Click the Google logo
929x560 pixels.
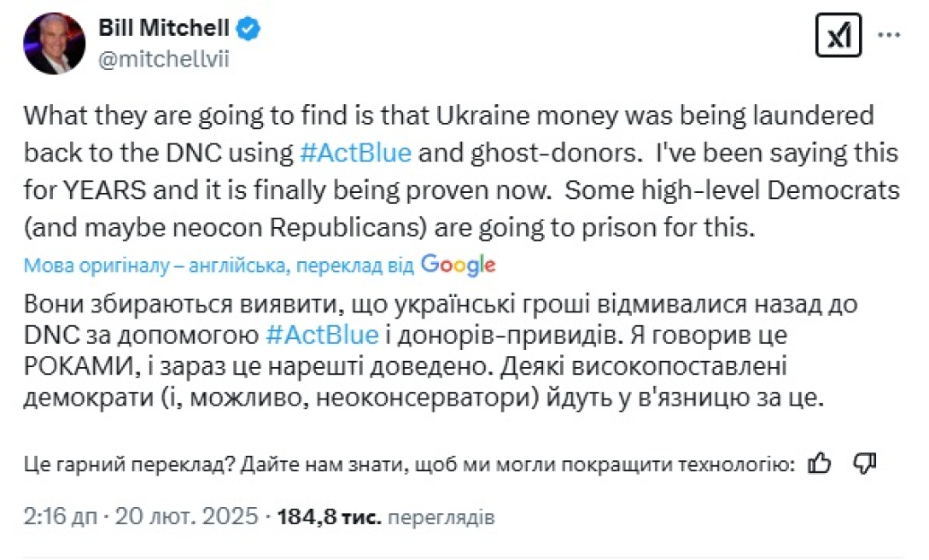[x=458, y=265]
